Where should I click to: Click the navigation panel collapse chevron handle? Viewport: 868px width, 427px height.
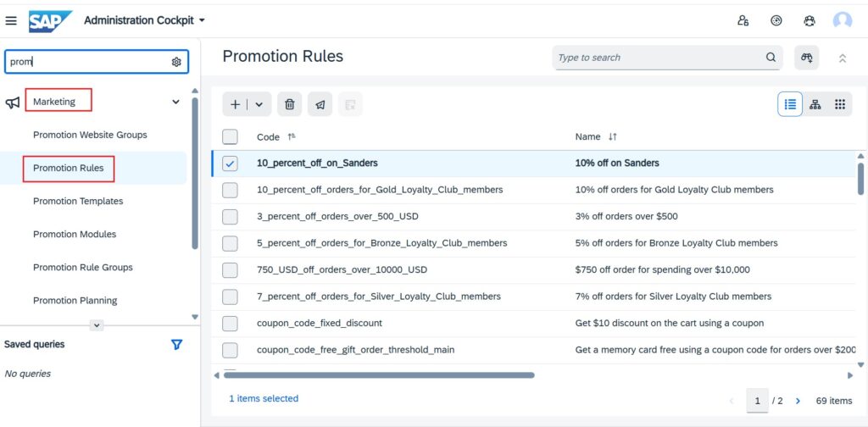(97, 325)
